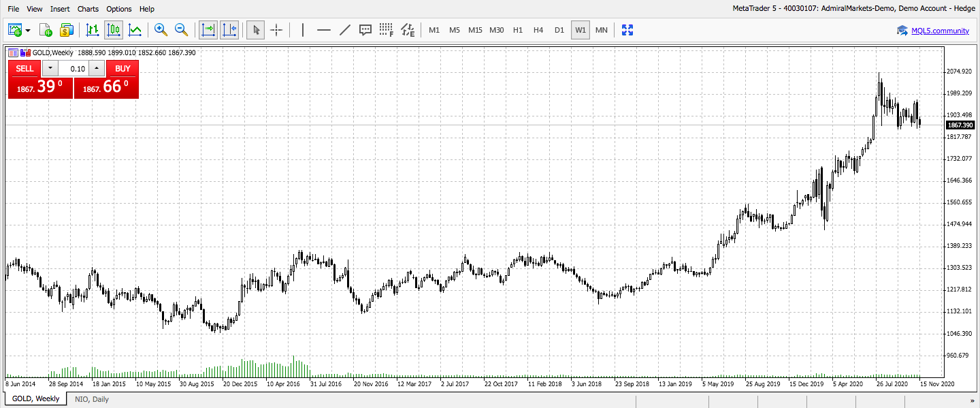The image size is (980, 408).
Task: Click the red SELL button
Action: [x=24, y=68]
